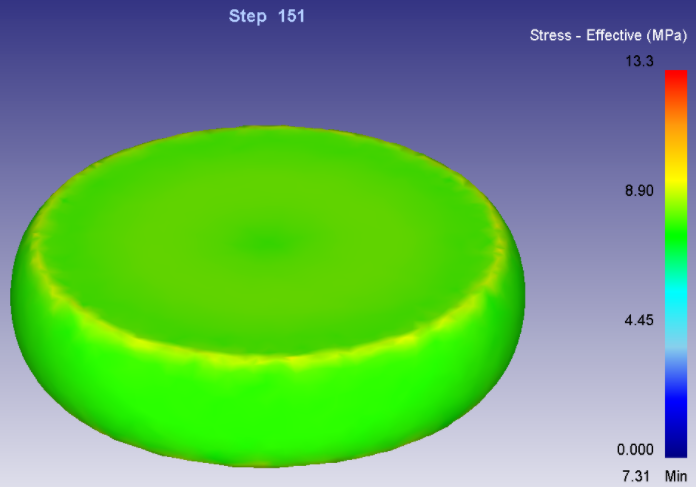Click the 13.3 maximum scale value
Screen dimensions: 696x487
point(639,61)
